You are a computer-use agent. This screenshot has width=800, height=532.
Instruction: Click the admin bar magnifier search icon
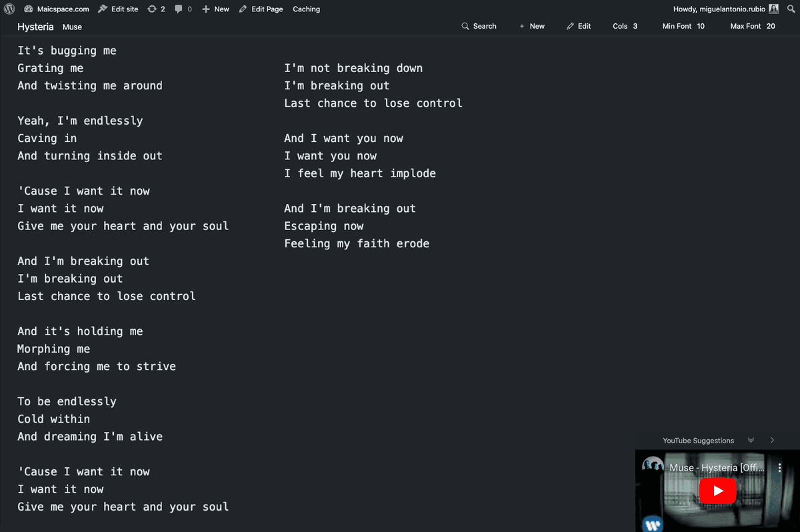[x=791, y=9]
